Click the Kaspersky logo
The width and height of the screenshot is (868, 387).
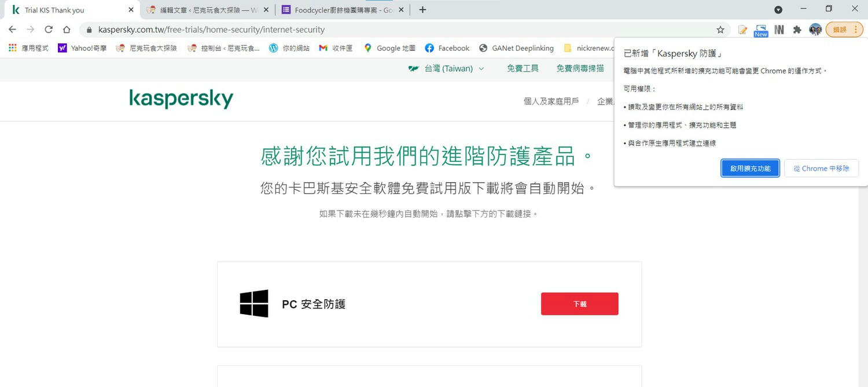tap(181, 99)
